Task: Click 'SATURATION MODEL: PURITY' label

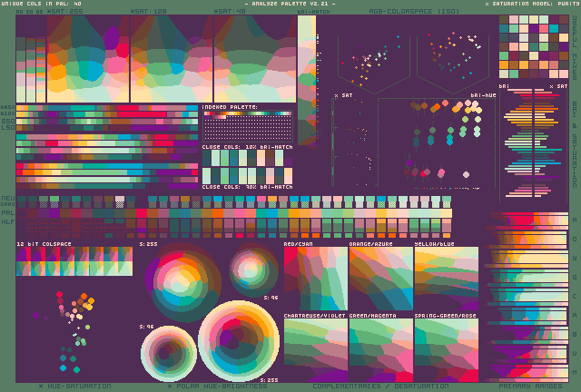Action: coord(533,4)
